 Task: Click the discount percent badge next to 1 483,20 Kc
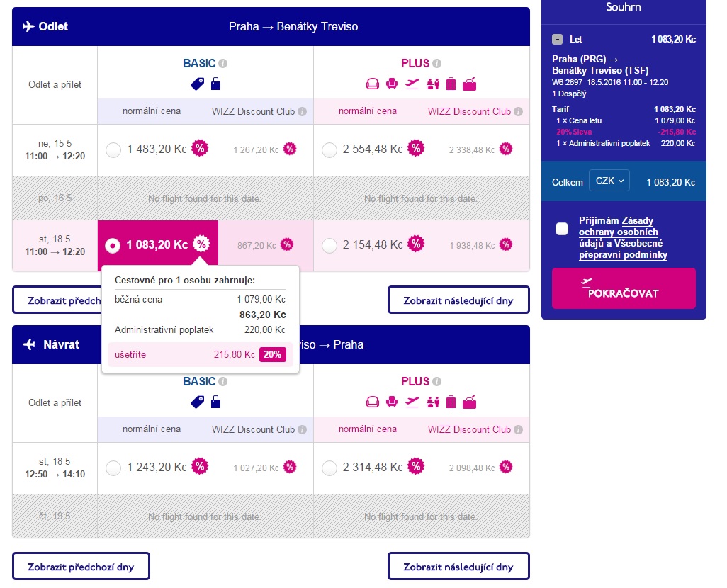201,149
